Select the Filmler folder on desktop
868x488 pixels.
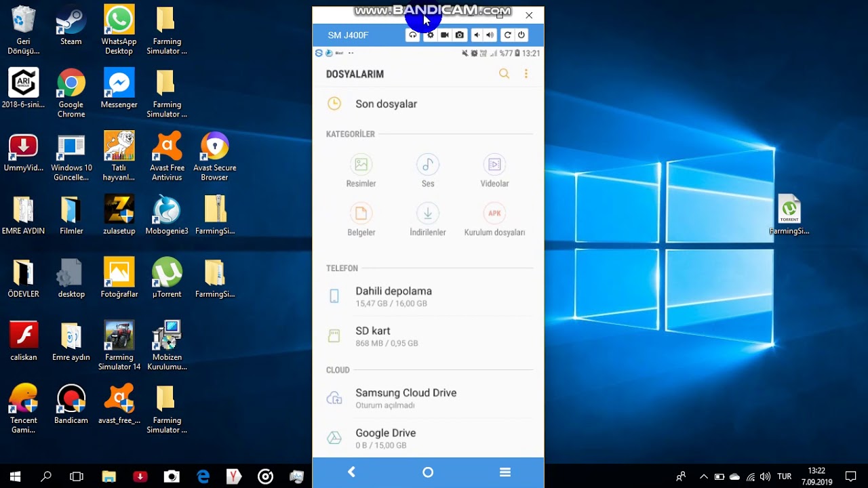[71, 215]
